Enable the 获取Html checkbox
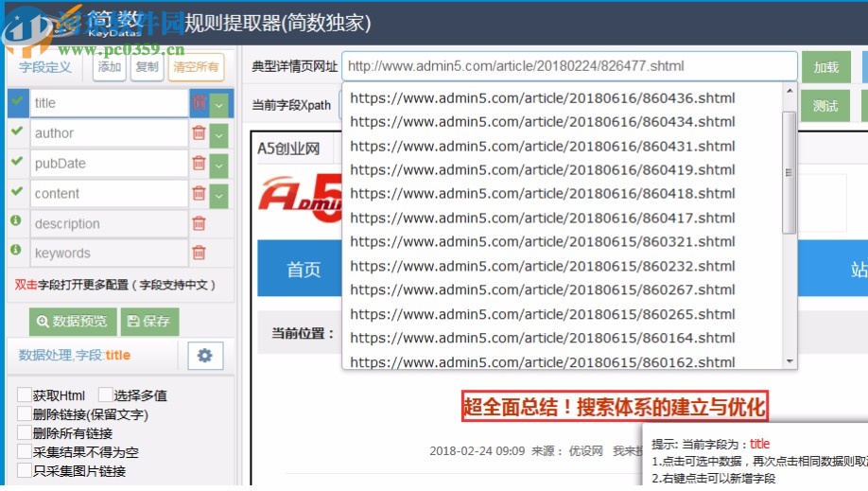The height and width of the screenshot is (491, 868). pyautogui.click(x=25, y=395)
